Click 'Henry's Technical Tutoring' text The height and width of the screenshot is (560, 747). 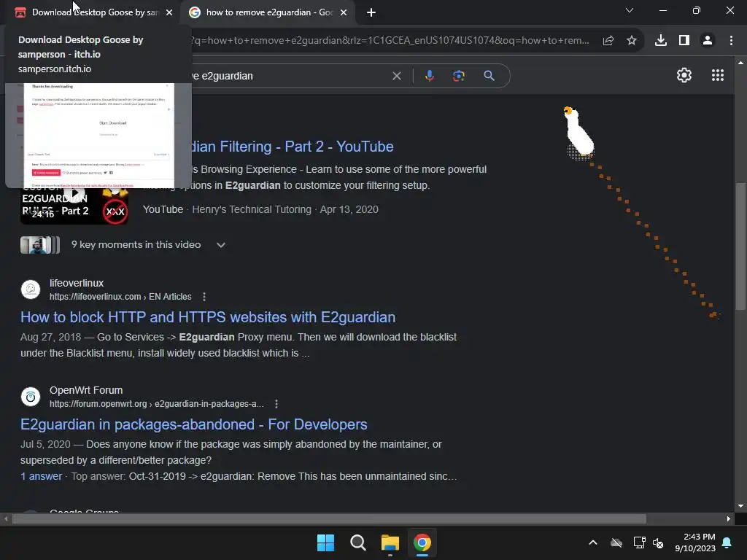(252, 209)
